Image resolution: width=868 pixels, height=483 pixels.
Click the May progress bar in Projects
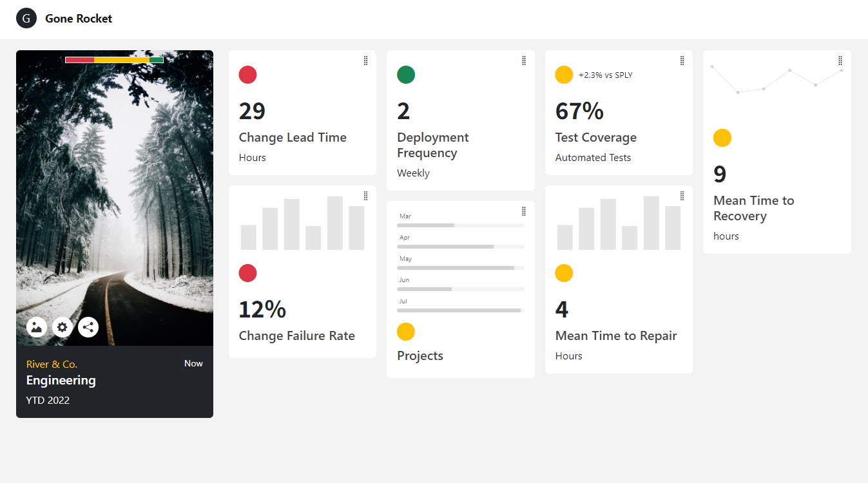(x=460, y=267)
